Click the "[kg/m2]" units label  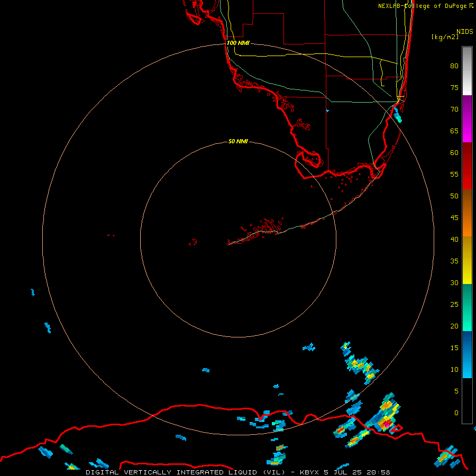445,37
